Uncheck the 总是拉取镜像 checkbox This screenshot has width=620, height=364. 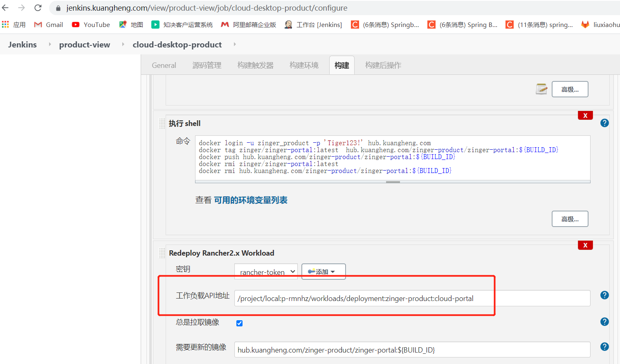coord(239,323)
